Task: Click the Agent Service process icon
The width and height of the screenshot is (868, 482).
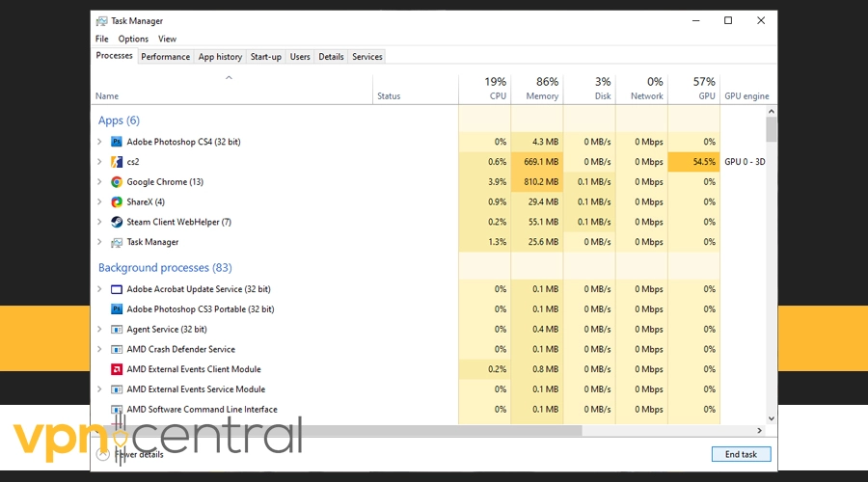Action: pos(117,330)
